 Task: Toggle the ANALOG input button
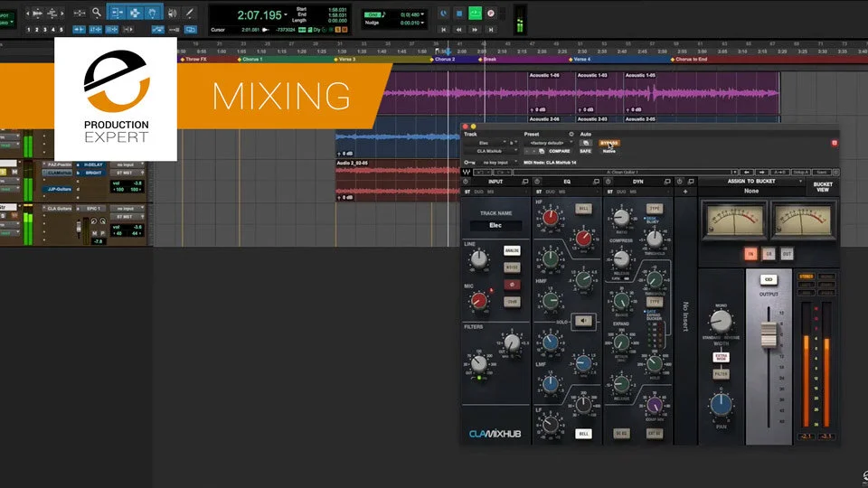click(512, 250)
